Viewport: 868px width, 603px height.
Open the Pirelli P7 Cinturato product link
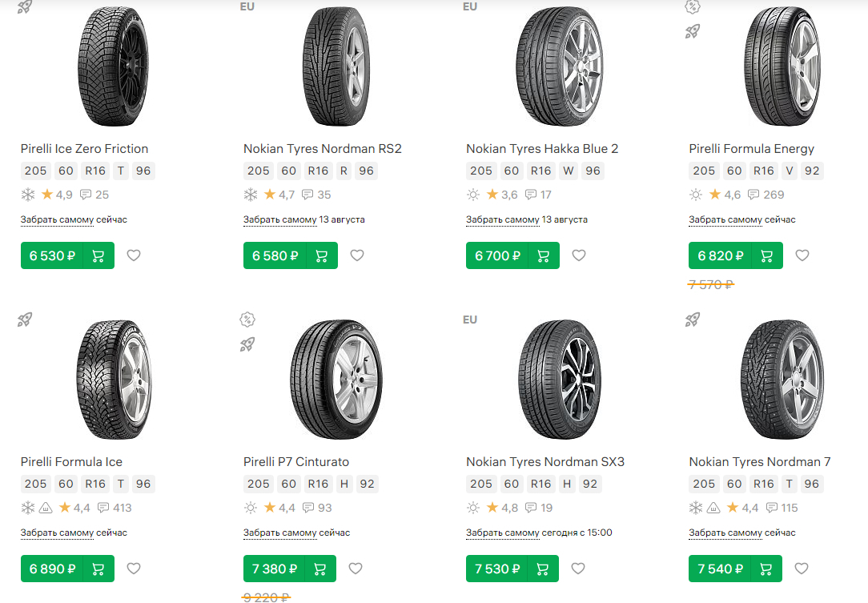pyautogui.click(x=295, y=462)
